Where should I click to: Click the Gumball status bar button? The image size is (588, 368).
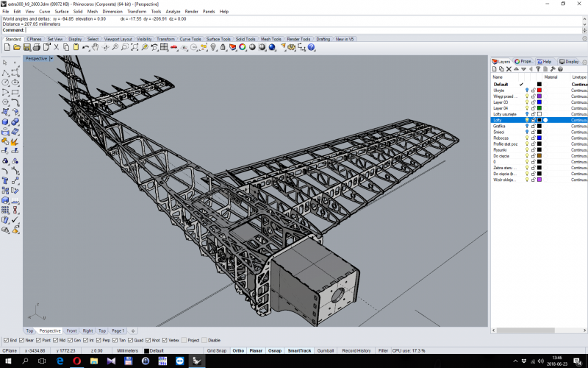pyautogui.click(x=324, y=350)
